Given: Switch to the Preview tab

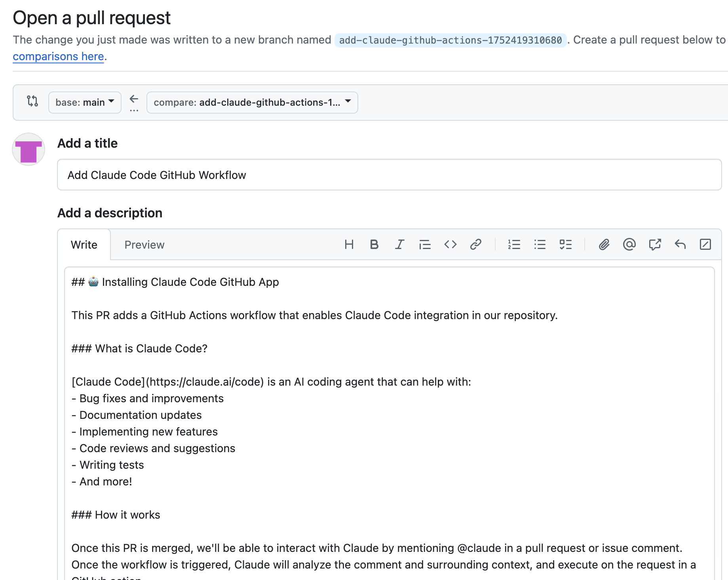Looking at the screenshot, I should click(144, 245).
